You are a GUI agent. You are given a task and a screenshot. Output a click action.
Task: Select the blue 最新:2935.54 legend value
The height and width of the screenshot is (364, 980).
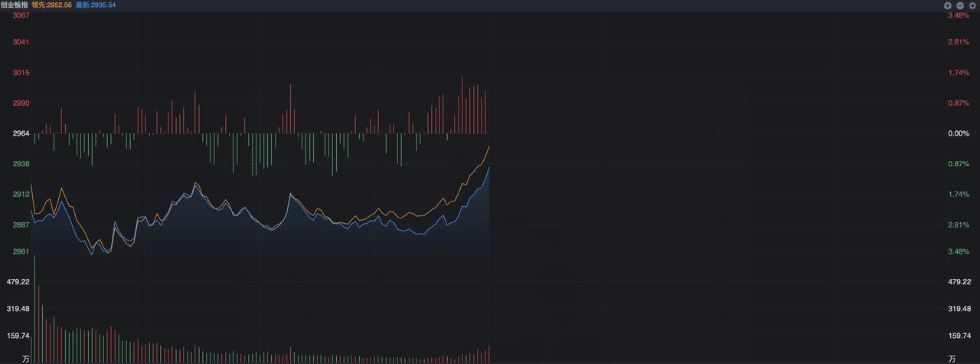[96, 5]
